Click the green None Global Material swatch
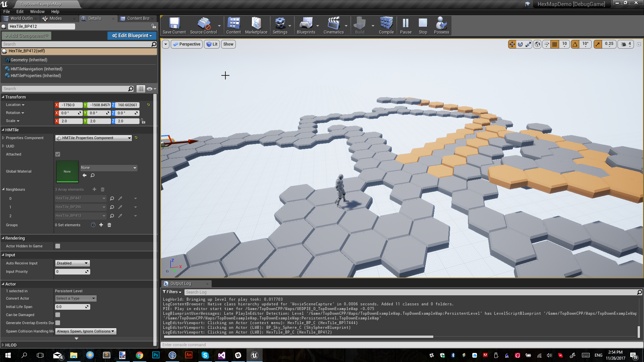This screenshot has width=644, height=362. pos(67,171)
